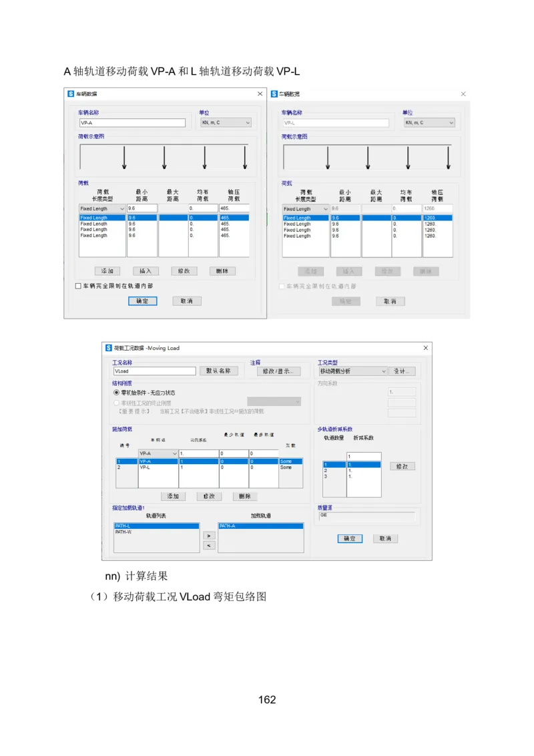This screenshot has width=534, height=756.
Task: Click the 设计... button
Action: tap(403, 371)
